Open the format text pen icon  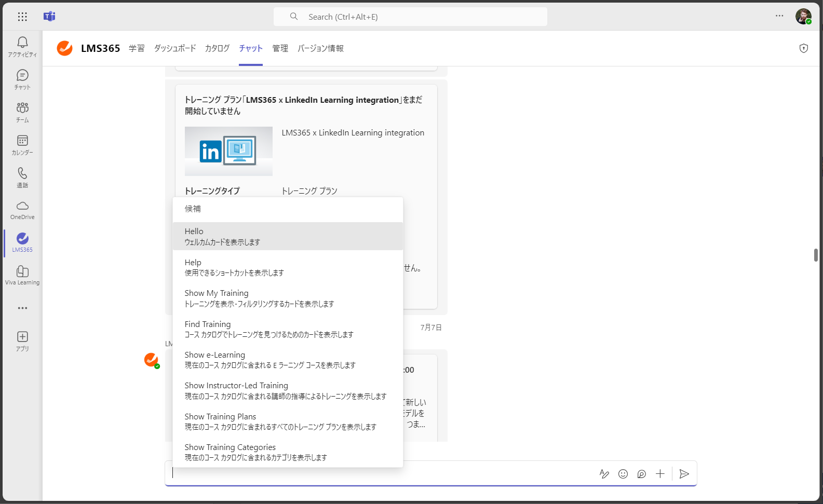click(x=604, y=474)
